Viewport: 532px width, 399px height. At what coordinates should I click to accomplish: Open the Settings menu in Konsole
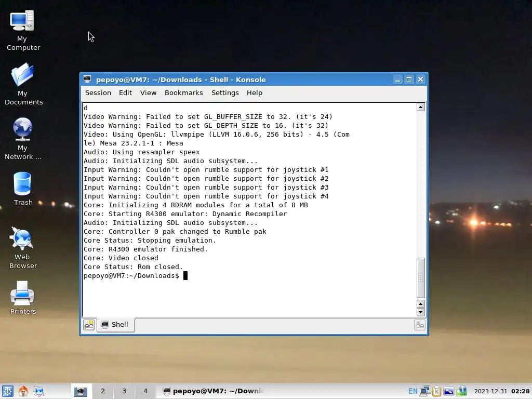[x=225, y=92]
